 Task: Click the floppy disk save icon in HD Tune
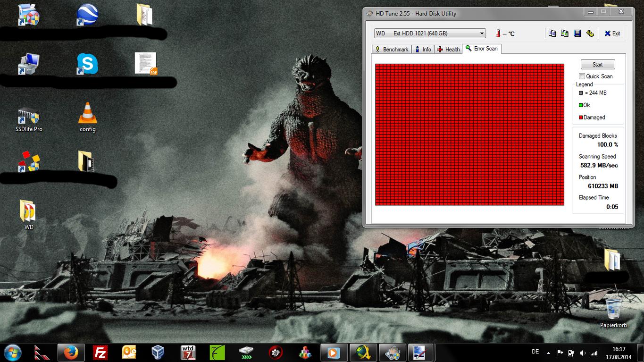577,34
